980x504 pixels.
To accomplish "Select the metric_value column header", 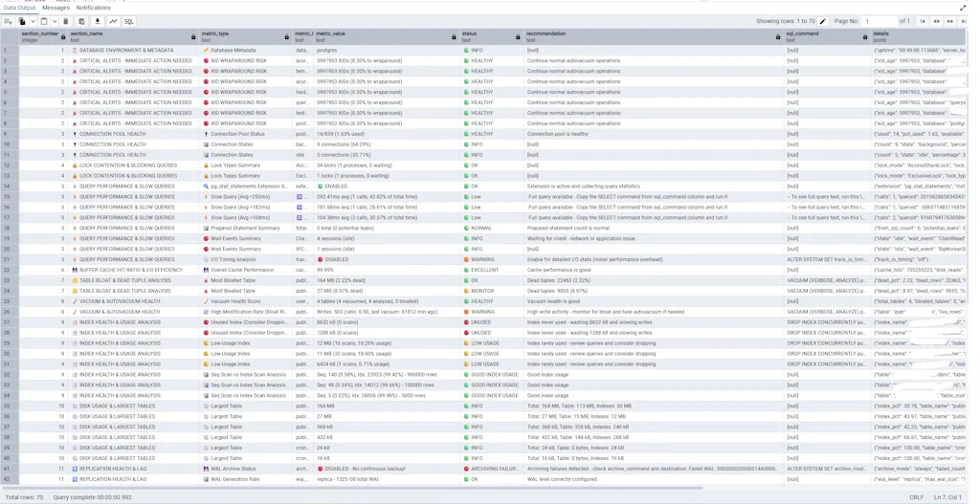I will click(387, 37).
